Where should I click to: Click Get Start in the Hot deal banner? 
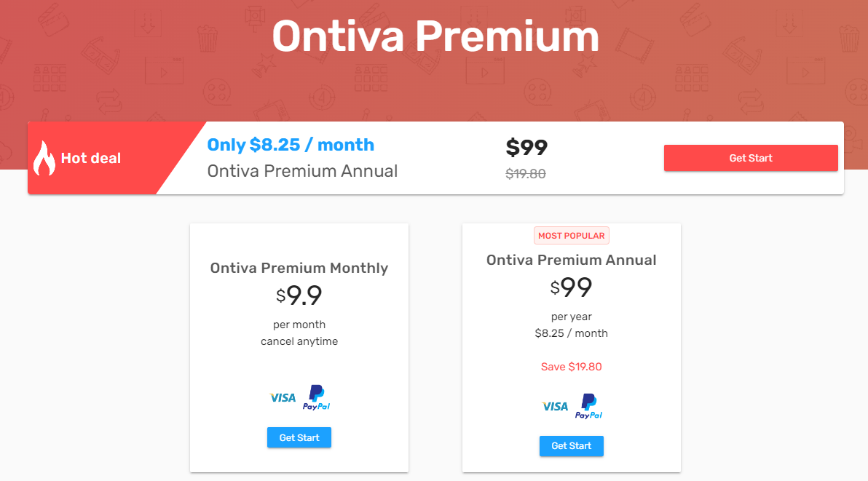751,158
